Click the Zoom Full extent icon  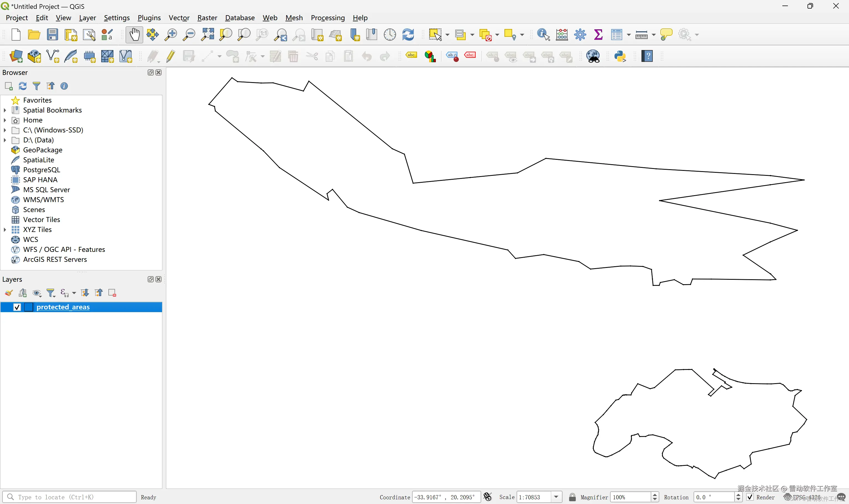pyautogui.click(x=208, y=35)
